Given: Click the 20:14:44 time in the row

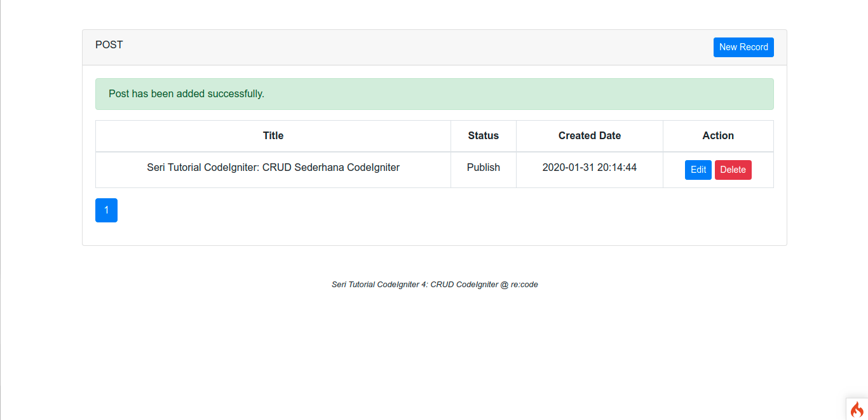Looking at the screenshot, I should pyautogui.click(x=617, y=168).
